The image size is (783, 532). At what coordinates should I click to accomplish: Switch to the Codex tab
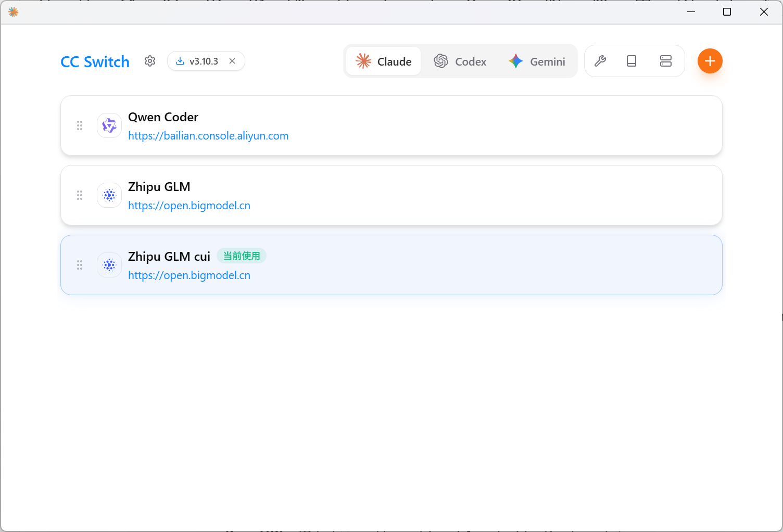460,61
